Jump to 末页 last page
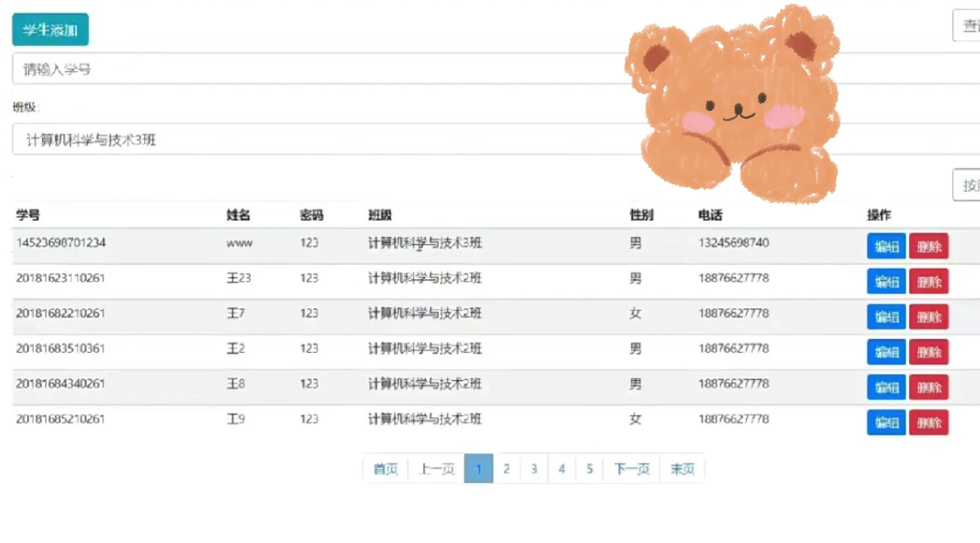The height and width of the screenshot is (543, 980). pyautogui.click(x=682, y=468)
